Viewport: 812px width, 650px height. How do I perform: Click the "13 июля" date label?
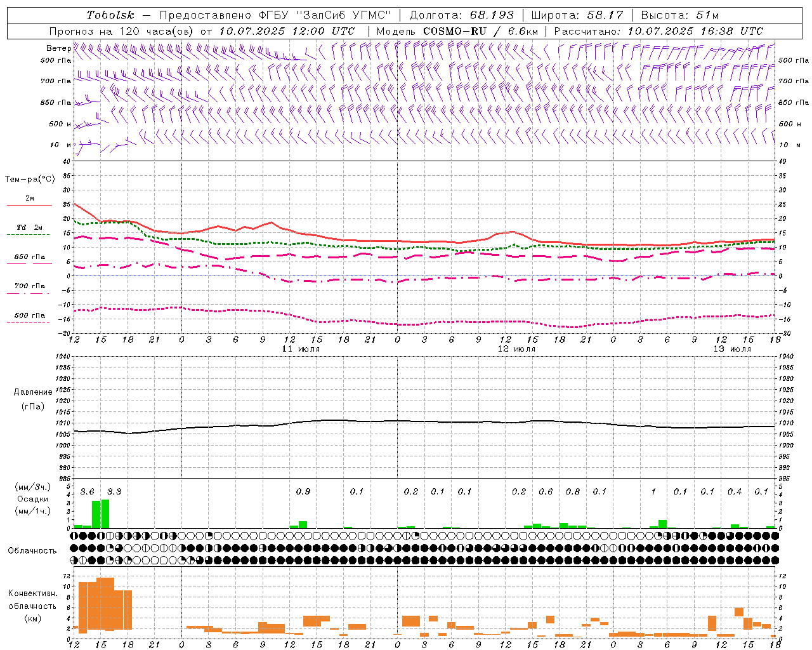[x=732, y=349]
